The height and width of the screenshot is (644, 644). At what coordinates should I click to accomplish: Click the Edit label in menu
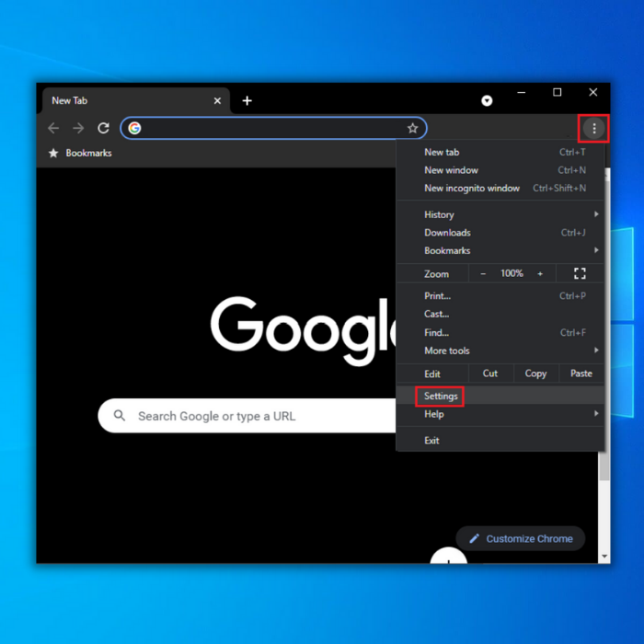point(432,374)
